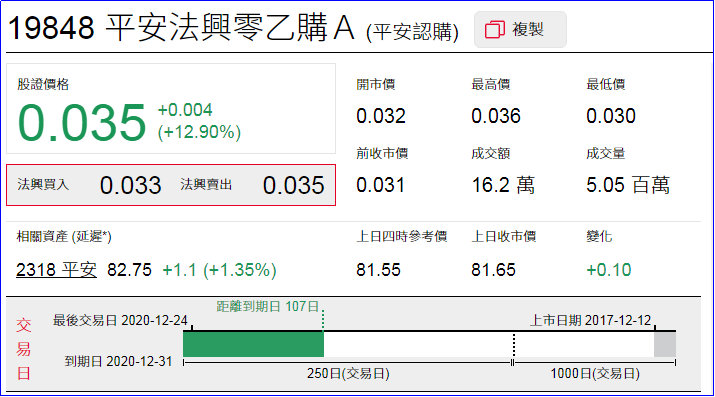Select the warrant title 19848 平安法興零乙購A
715x397 pixels.
pyautogui.click(x=181, y=28)
